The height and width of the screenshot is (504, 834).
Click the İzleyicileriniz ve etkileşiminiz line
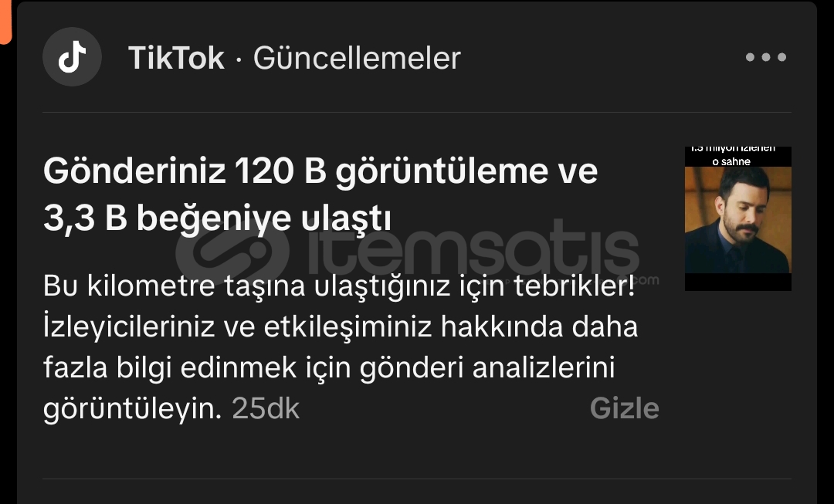(x=341, y=327)
